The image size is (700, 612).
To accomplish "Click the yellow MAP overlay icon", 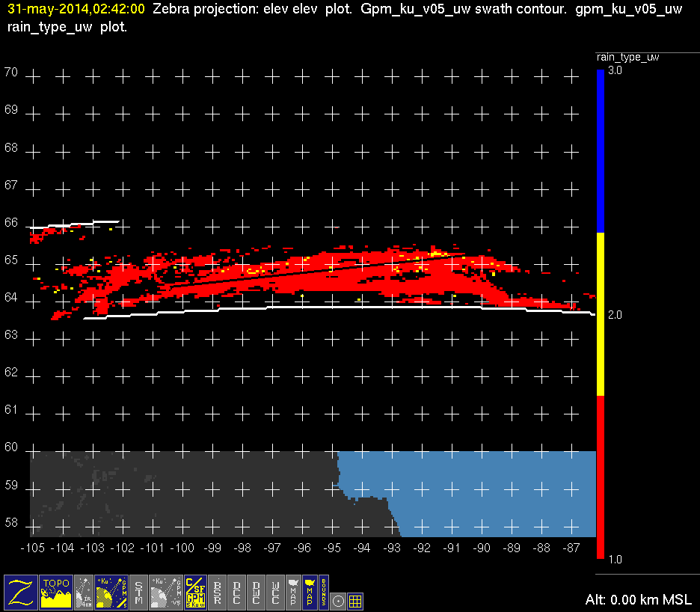I will click(x=309, y=592).
